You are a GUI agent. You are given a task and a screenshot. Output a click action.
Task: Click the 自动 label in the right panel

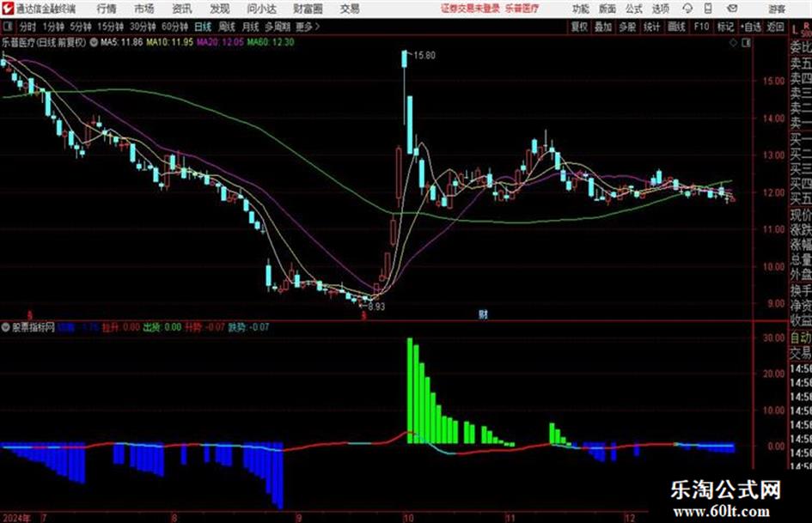801,338
